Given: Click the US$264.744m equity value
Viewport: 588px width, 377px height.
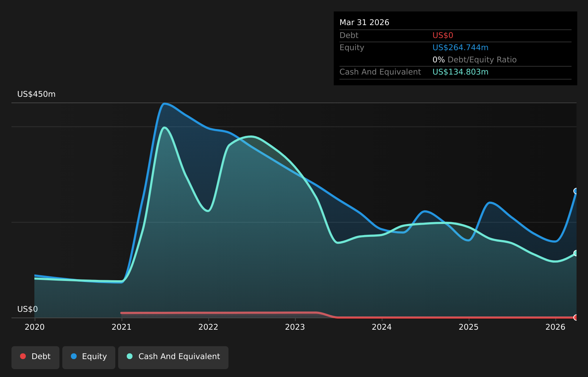Looking at the screenshot, I should point(461,48).
